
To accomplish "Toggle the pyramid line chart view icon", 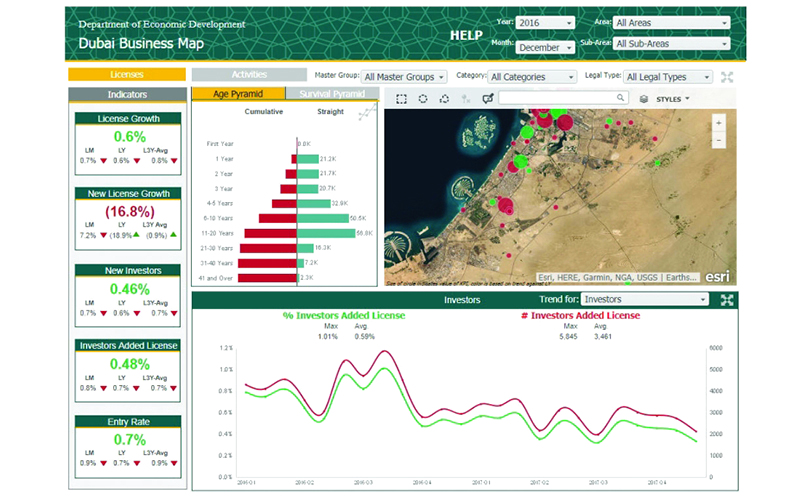I will (367, 112).
